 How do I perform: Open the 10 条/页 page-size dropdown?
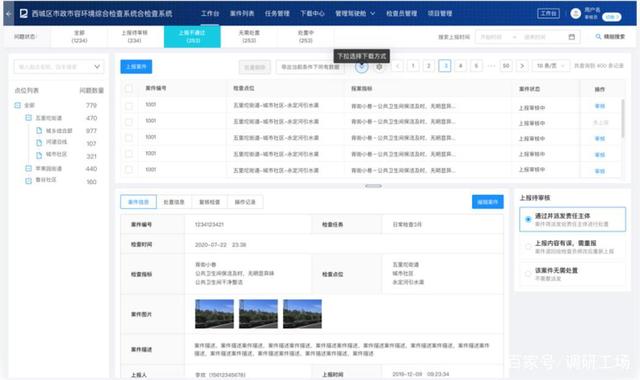point(551,66)
